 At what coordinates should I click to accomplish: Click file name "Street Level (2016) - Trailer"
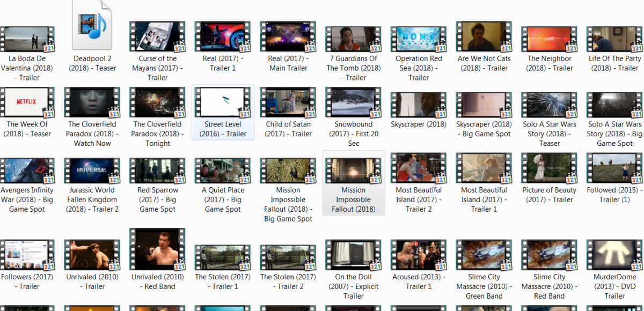click(x=223, y=129)
